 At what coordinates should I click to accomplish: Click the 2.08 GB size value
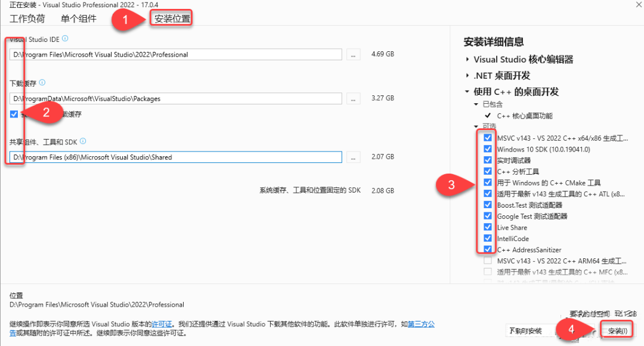[x=383, y=191]
